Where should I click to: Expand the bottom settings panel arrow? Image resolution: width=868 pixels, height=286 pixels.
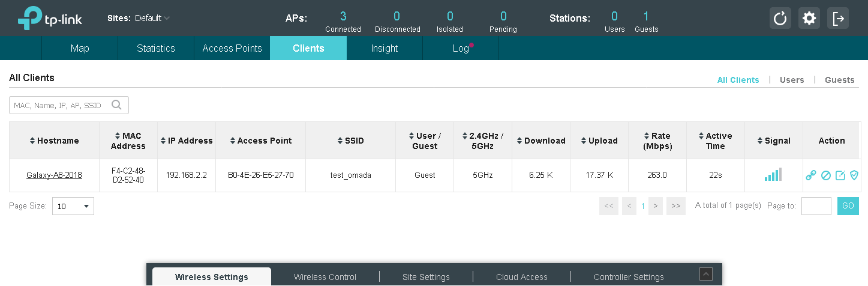coord(706,274)
